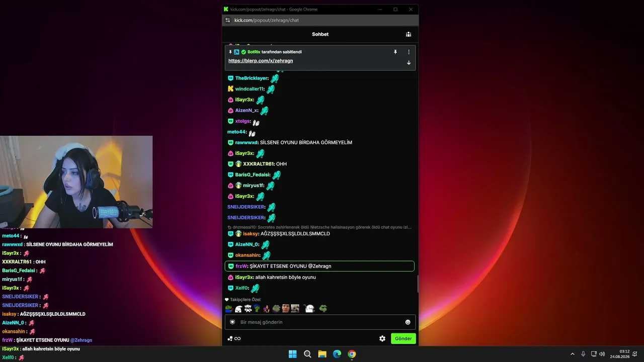Click Google Chrome taskbar icon

click(352, 354)
